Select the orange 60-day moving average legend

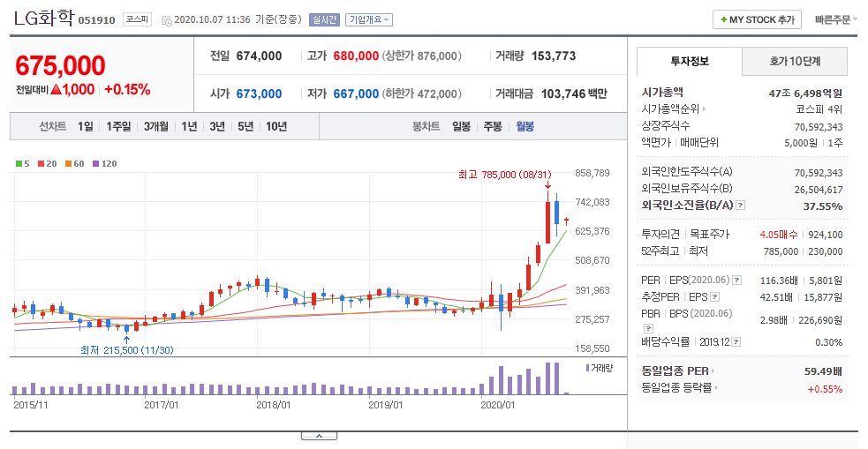(x=75, y=164)
